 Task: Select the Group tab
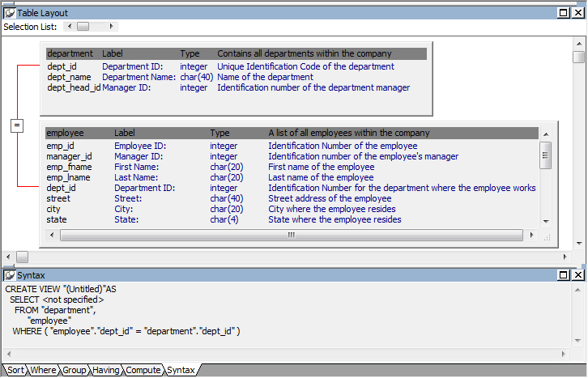point(75,370)
